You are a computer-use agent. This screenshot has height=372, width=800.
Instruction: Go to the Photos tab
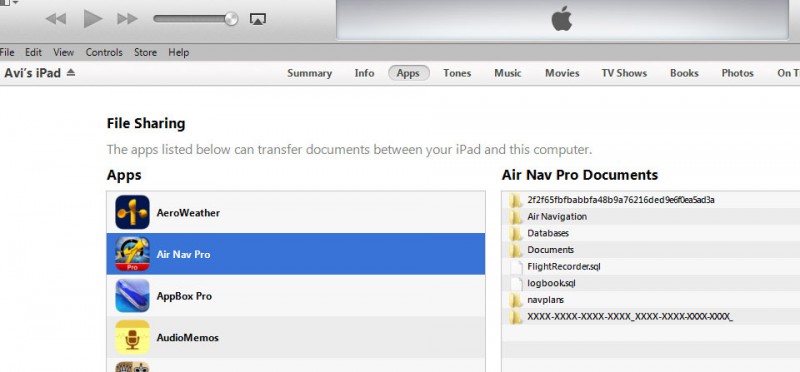tap(737, 73)
